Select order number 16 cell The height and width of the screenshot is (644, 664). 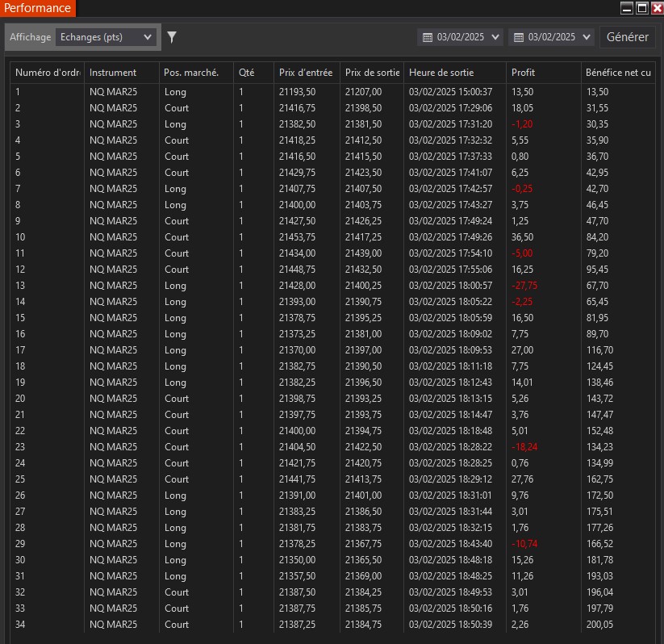click(x=20, y=334)
